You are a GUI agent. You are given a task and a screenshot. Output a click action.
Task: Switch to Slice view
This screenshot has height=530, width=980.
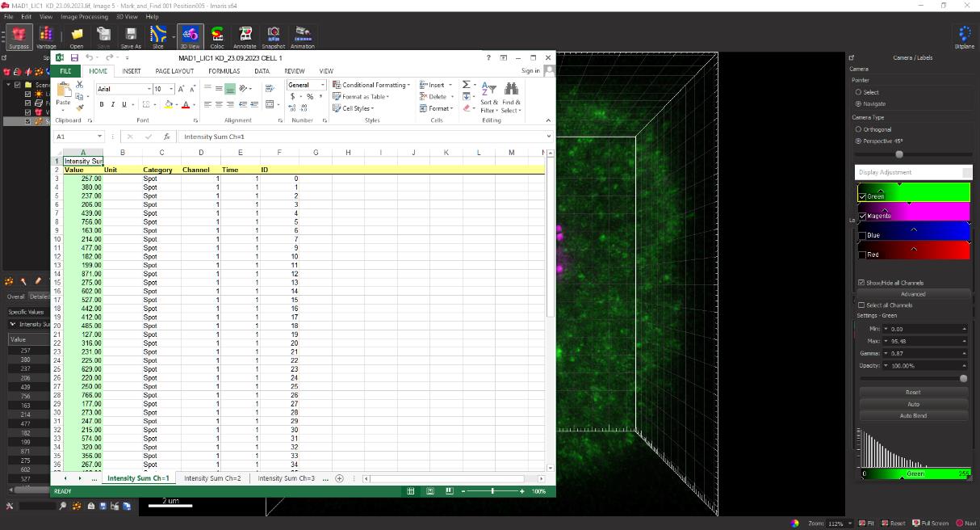coord(158,36)
